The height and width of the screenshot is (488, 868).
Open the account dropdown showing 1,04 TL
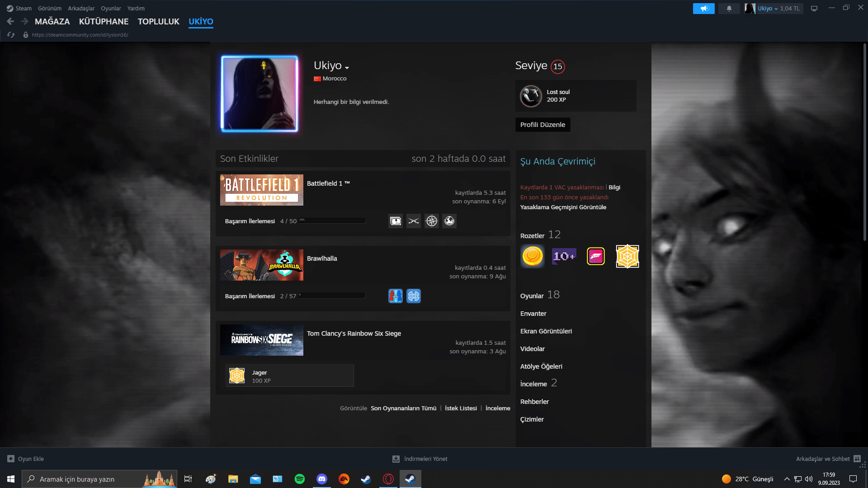coord(778,9)
